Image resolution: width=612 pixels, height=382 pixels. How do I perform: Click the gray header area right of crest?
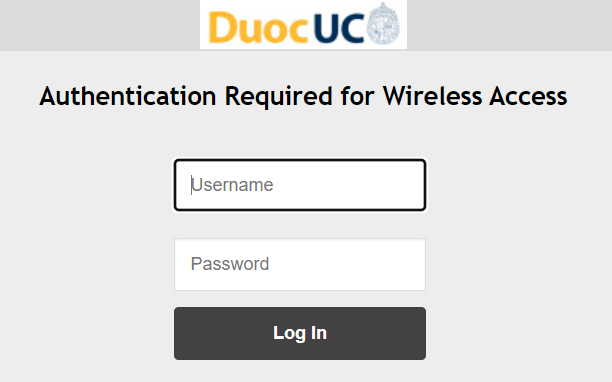click(509, 25)
